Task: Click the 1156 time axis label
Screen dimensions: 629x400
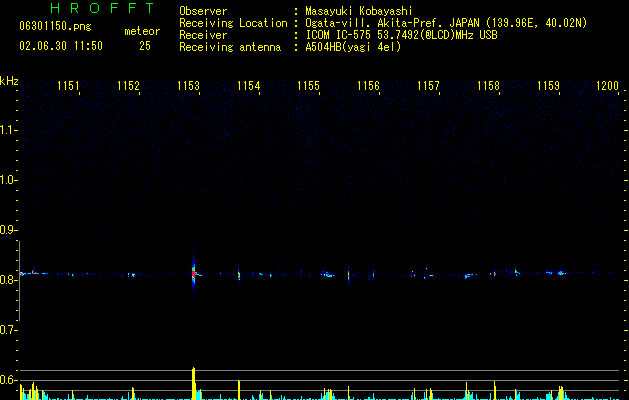Action: 368,85
